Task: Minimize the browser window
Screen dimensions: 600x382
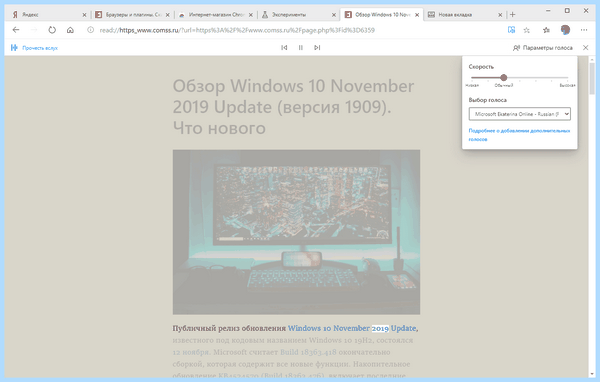Action: tap(549, 11)
